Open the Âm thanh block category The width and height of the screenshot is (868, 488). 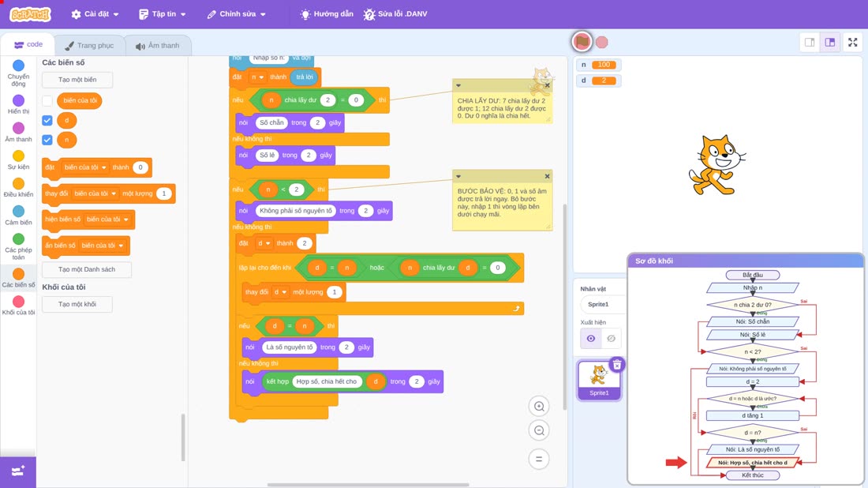[18, 133]
